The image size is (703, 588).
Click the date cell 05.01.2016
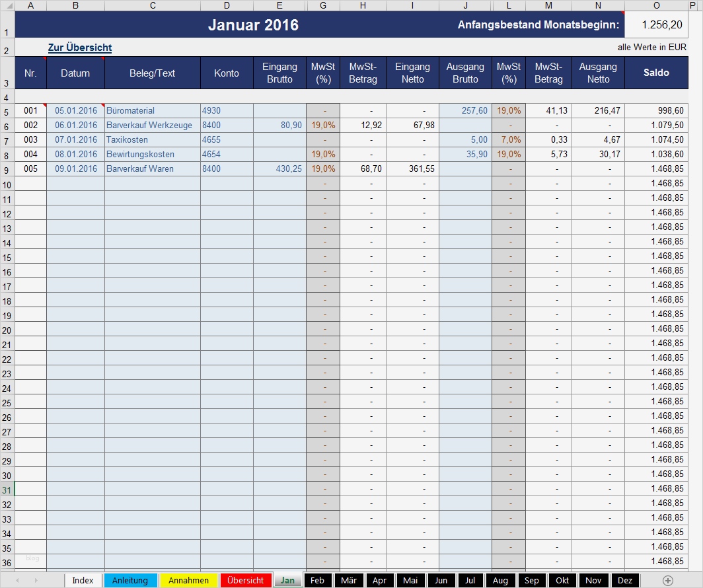75,110
